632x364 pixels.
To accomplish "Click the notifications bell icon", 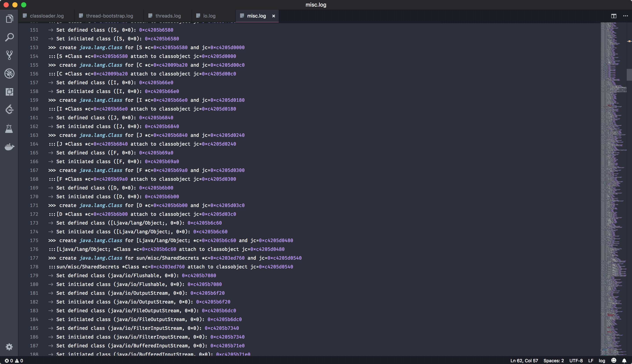I will coord(624,360).
